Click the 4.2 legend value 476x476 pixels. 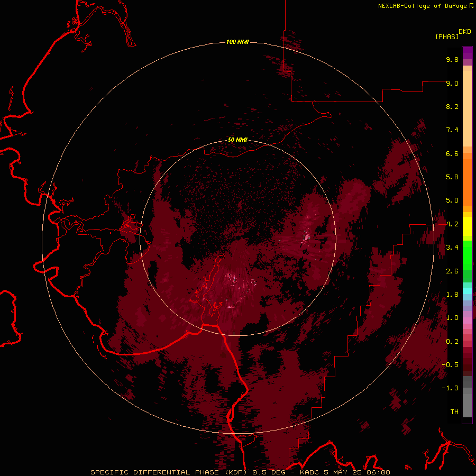[452, 224]
